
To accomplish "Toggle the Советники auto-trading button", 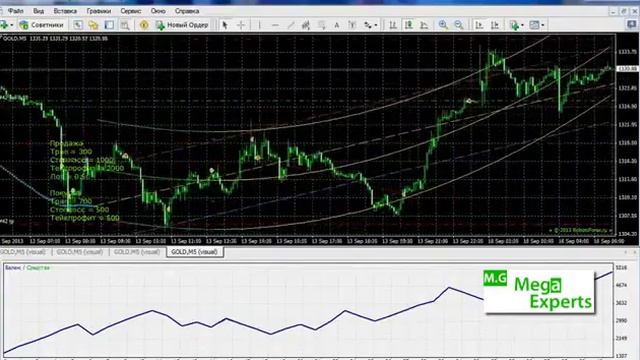I will click(42, 25).
